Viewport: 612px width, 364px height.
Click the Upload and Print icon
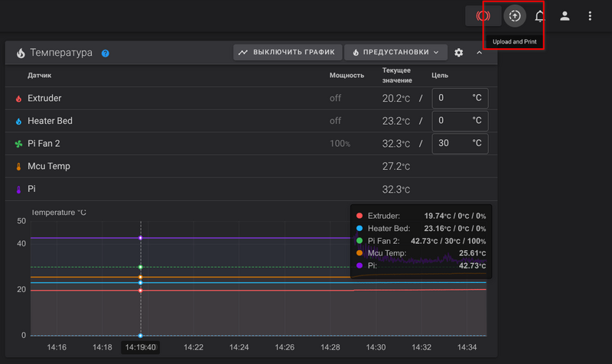click(x=515, y=15)
